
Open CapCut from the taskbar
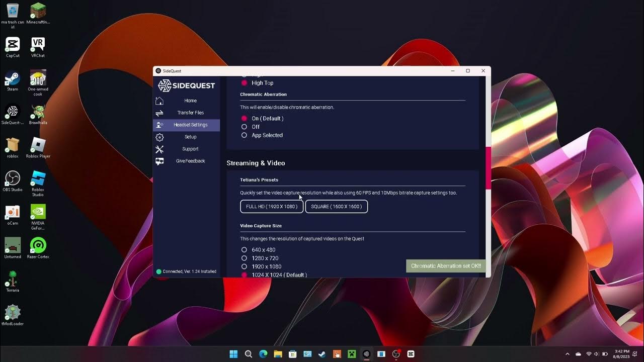click(x=411, y=354)
